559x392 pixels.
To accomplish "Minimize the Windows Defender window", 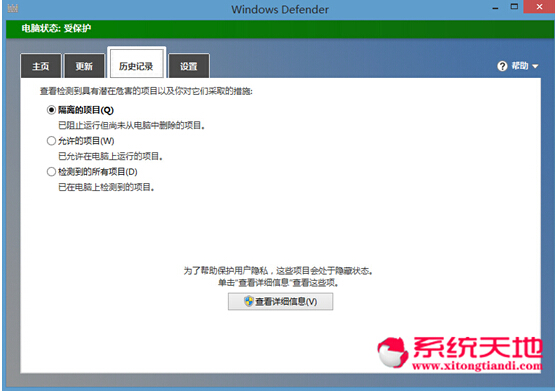I will [495, 8].
